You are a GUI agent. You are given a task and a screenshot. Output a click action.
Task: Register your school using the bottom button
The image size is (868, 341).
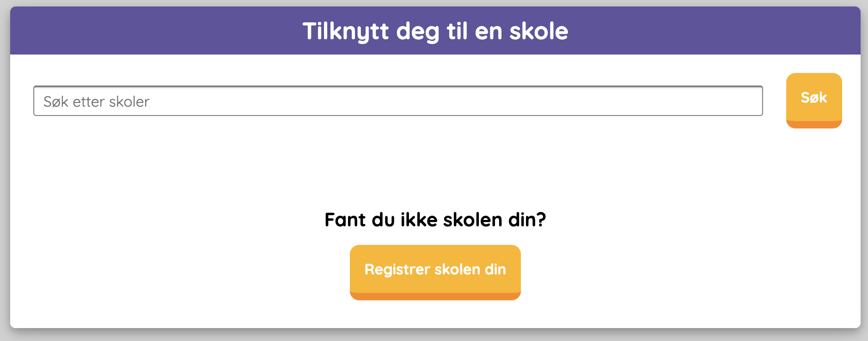tap(435, 270)
